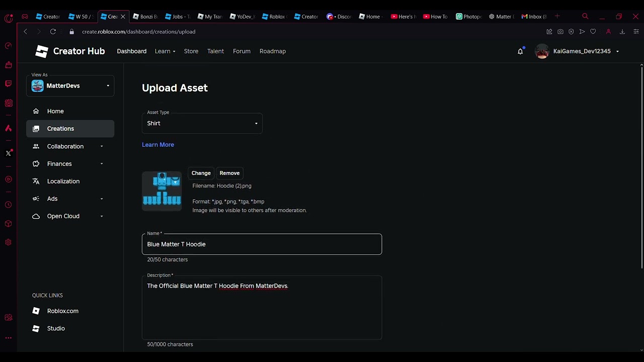Open Talent in top navigation
The image size is (644, 362).
(x=215, y=51)
